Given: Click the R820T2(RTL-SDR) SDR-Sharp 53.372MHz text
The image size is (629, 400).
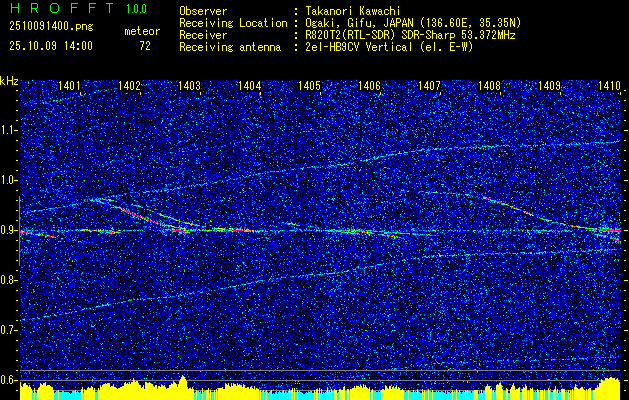Looking at the screenshot, I should pyautogui.click(x=410, y=35).
